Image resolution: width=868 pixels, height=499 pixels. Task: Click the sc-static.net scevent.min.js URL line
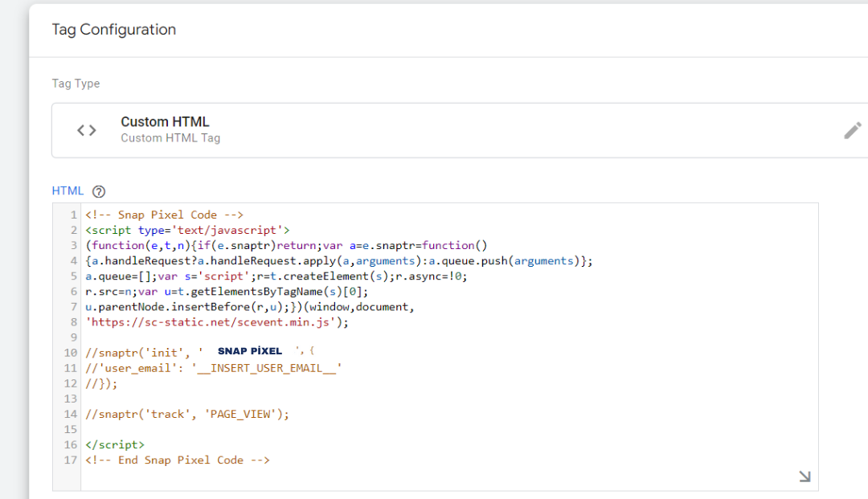point(217,322)
